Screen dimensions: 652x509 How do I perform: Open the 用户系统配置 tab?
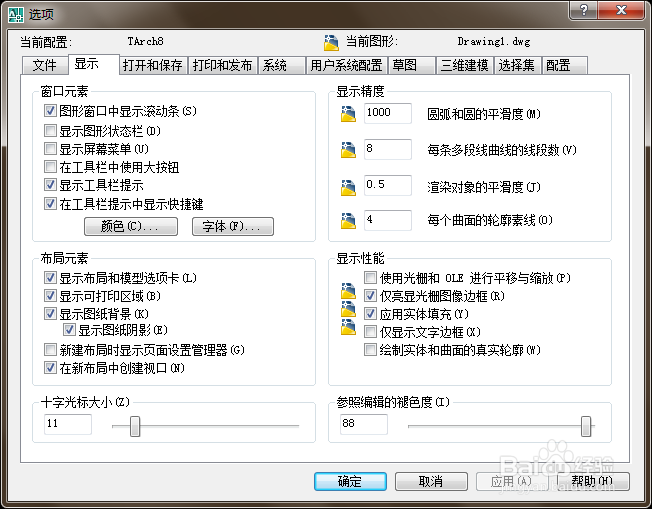tap(346, 65)
